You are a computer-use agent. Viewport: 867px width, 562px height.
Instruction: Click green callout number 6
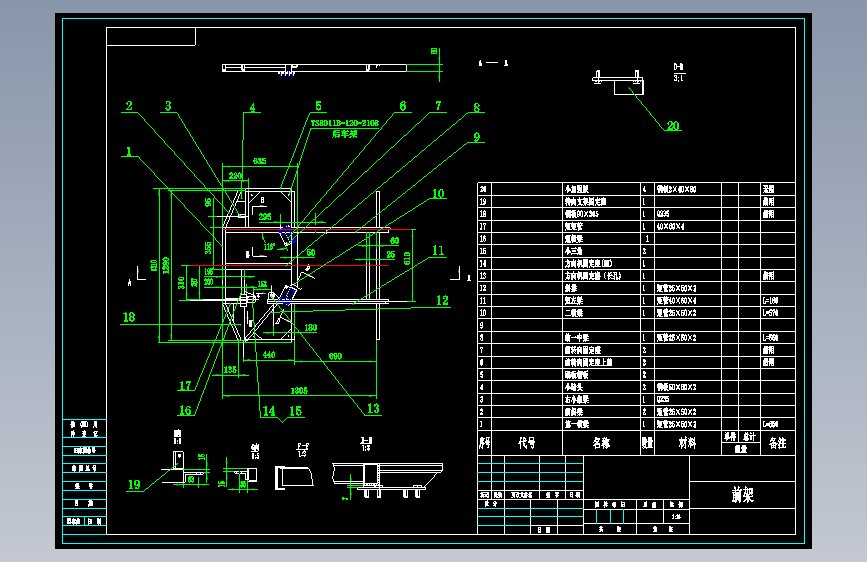(403, 106)
